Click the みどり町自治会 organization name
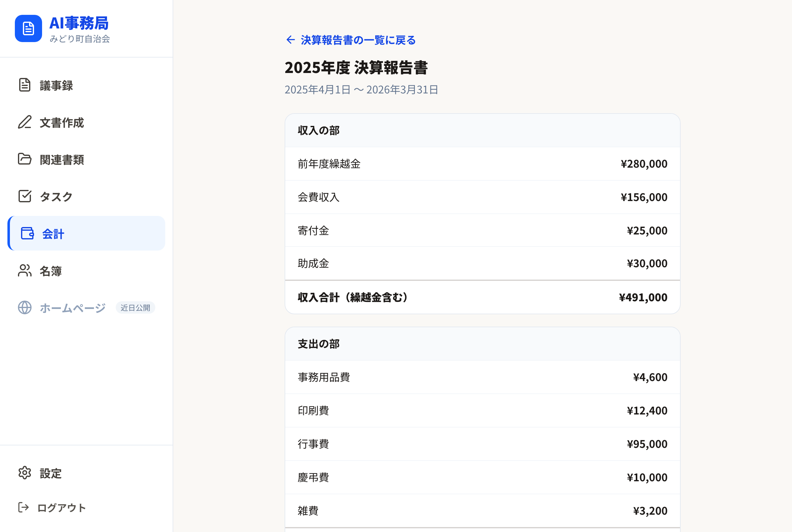Viewport: 792px width, 532px height. (x=80, y=39)
